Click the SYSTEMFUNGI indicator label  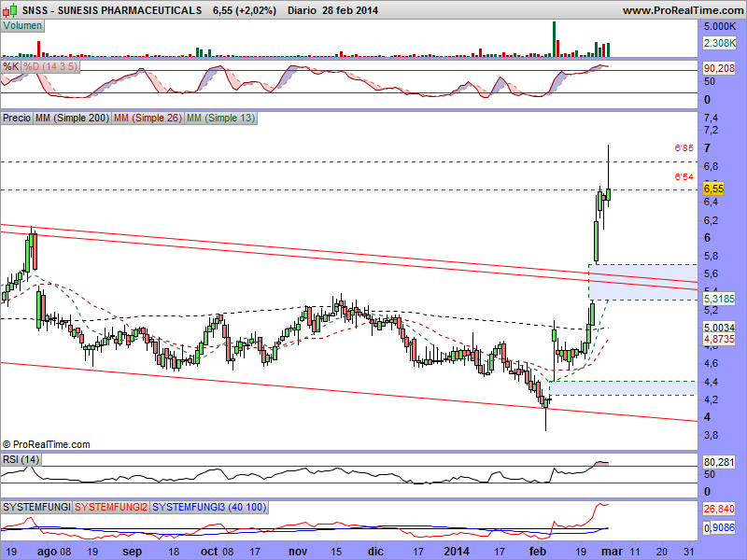(36, 506)
